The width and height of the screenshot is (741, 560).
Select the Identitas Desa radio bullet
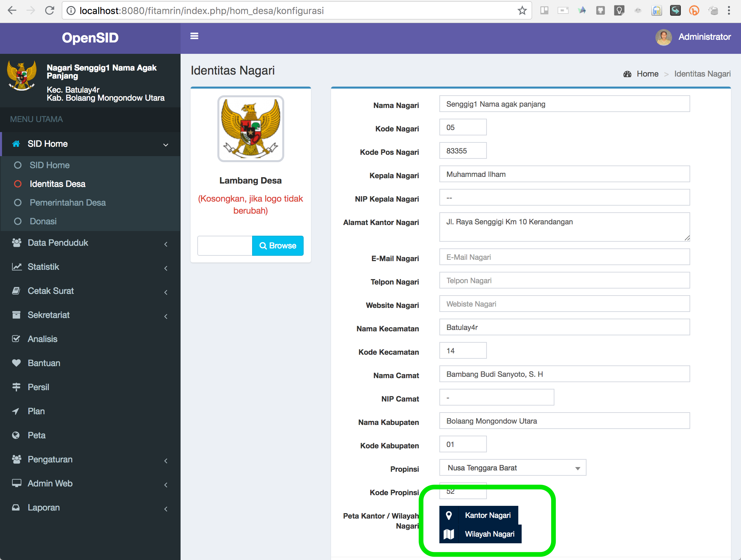point(17,184)
